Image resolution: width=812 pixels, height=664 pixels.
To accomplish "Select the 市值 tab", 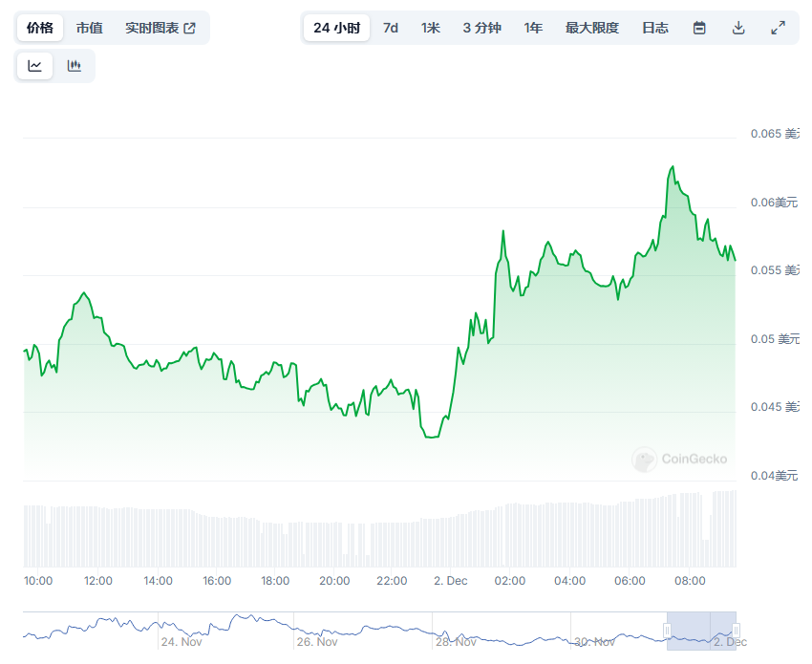I will point(90,28).
